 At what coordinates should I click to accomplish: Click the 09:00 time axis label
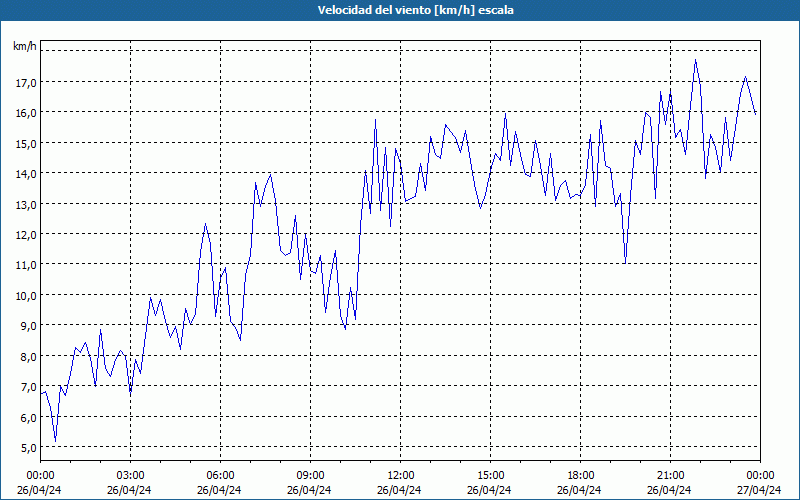[310, 476]
